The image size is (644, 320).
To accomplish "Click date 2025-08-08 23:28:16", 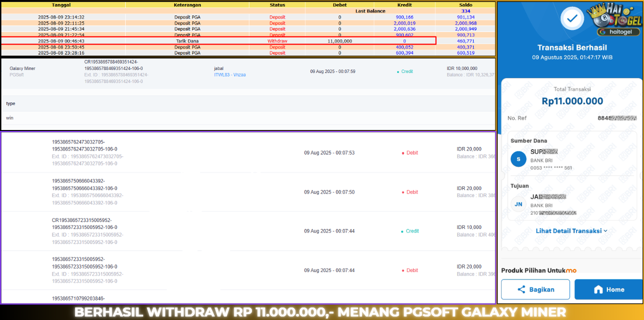I will pos(61,53).
